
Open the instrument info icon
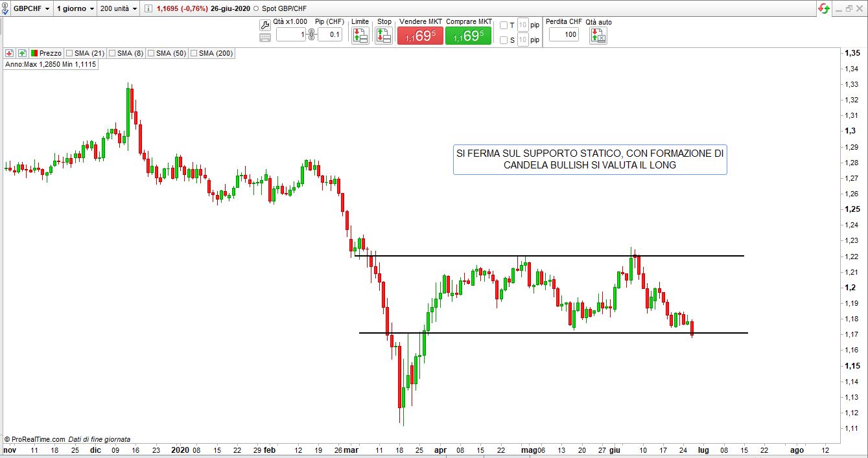click(x=148, y=8)
